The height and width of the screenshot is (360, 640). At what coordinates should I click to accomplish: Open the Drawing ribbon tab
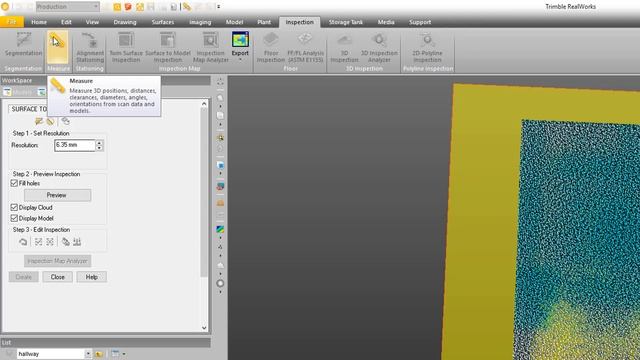[125, 22]
